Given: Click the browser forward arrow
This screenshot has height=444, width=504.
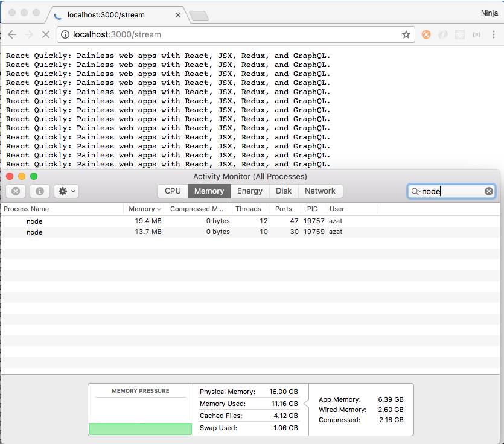Looking at the screenshot, I should tap(29, 34).
